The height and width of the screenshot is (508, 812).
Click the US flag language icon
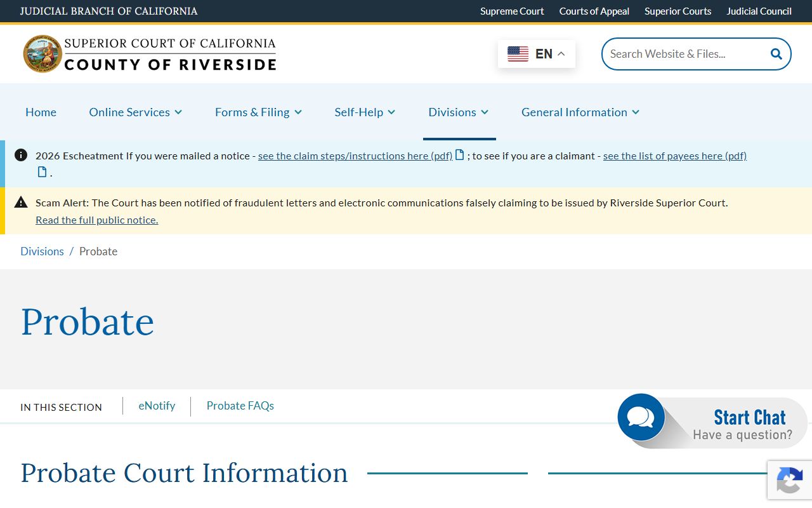coord(518,54)
